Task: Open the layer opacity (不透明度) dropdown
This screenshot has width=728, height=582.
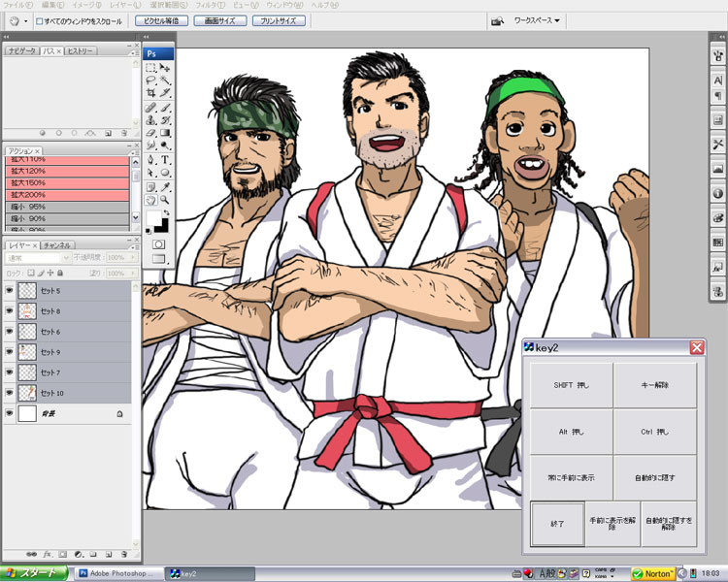Action: pyautogui.click(x=118, y=259)
